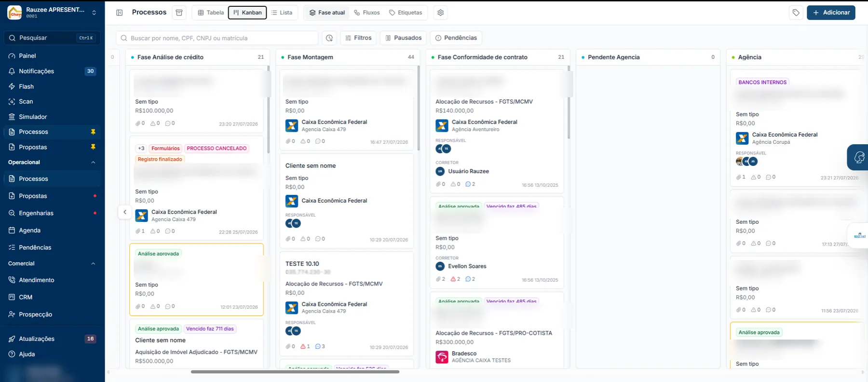Click the BANCOS INTERNOS tag in Agência column

click(762, 82)
